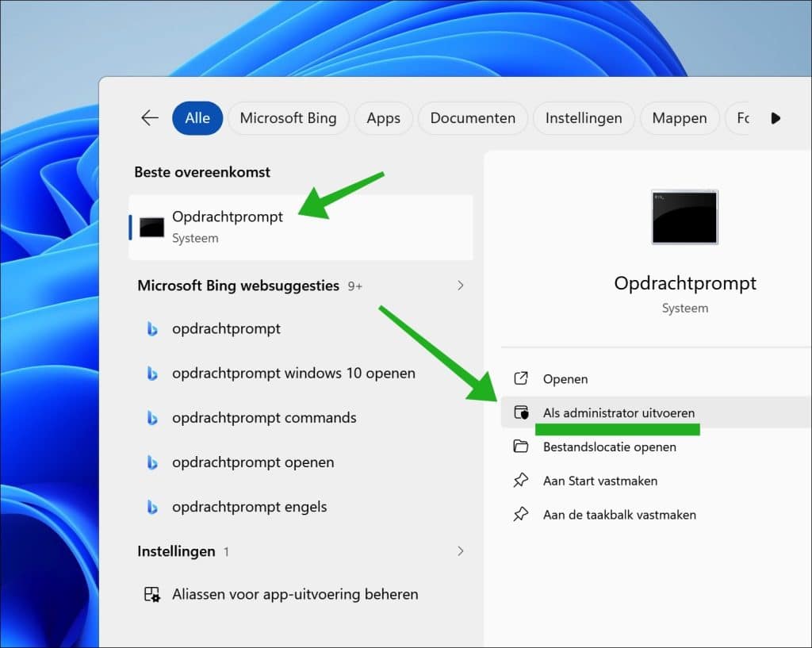The width and height of the screenshot is (812, 648).
Task: Switch to the Apps filter tab
Action: pos(383,118)
